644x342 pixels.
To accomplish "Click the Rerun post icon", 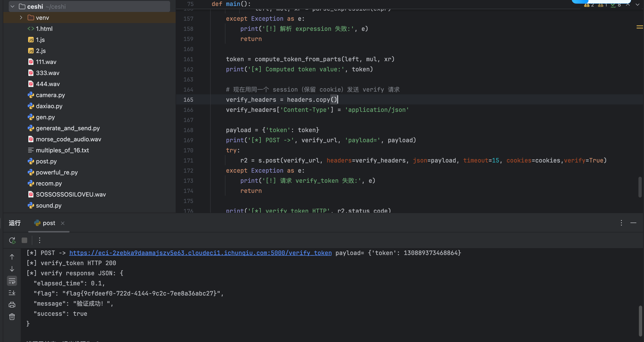I will coord(12,241).
